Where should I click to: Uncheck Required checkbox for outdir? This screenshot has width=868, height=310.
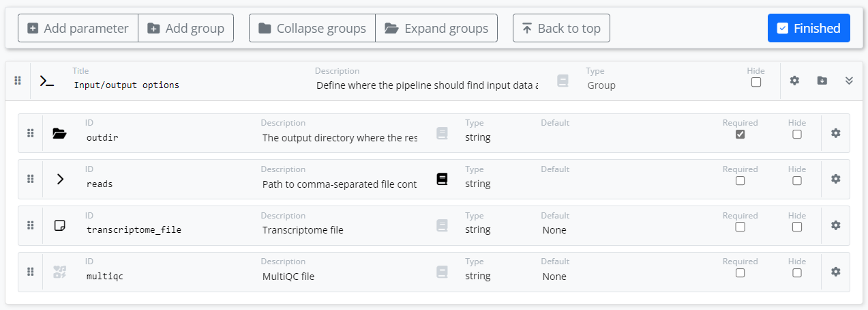point(740,135)
